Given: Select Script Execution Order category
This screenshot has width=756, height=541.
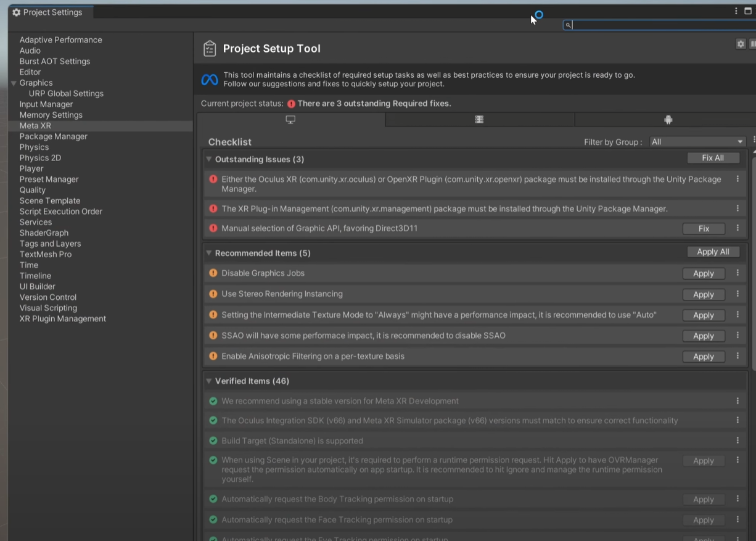Looking at the screenshot, I should [x=60, y=212].
